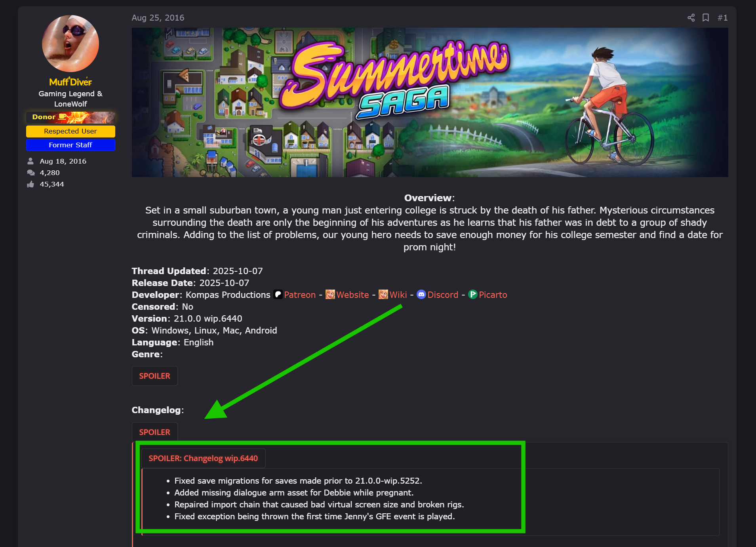Click the Picarto logo icon

[473, 295]
